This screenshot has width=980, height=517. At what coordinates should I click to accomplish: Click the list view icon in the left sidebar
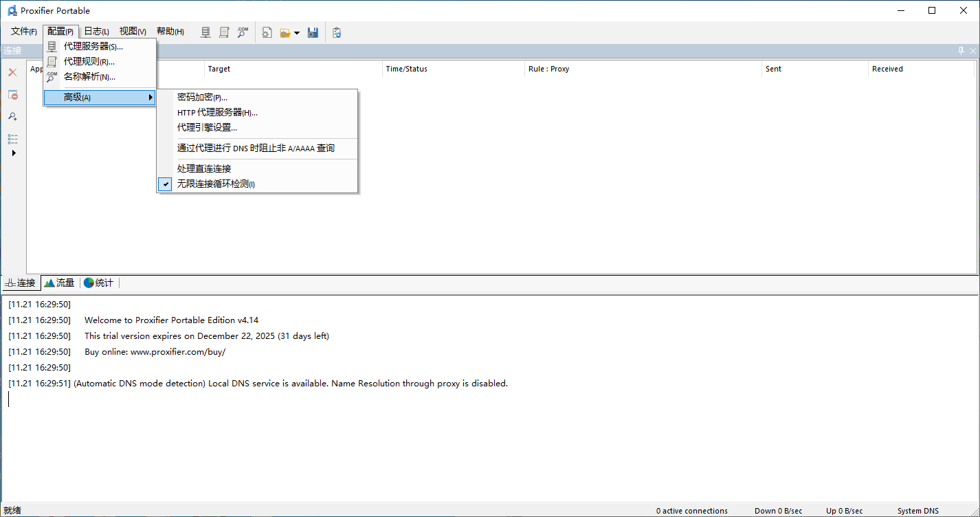(x=12, y=139)
